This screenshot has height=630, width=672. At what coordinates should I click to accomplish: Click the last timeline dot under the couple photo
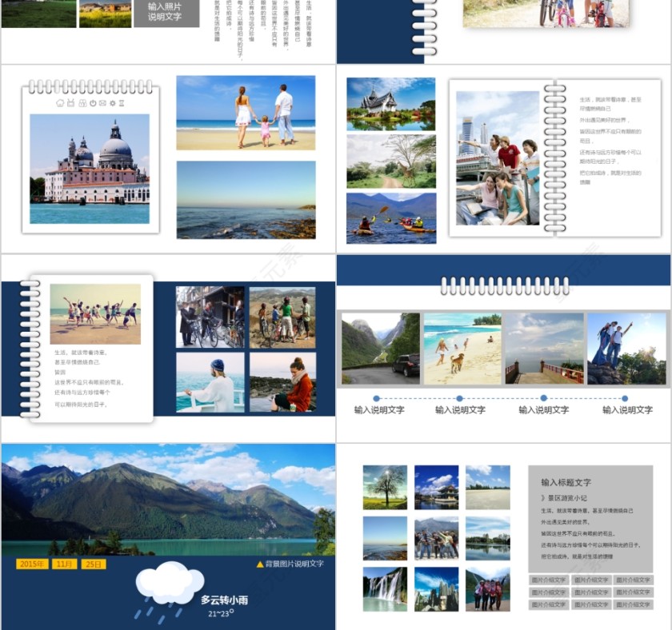627,398
